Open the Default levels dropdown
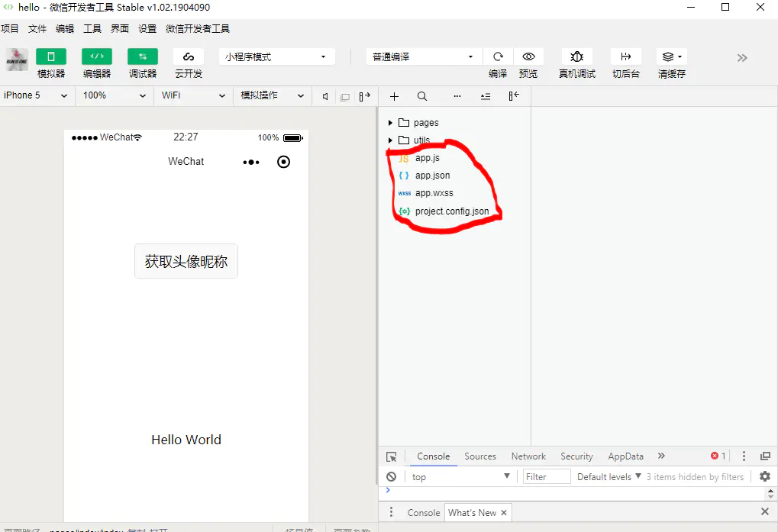The height and width of the screenshot is (532, 778). coord(609,476)
